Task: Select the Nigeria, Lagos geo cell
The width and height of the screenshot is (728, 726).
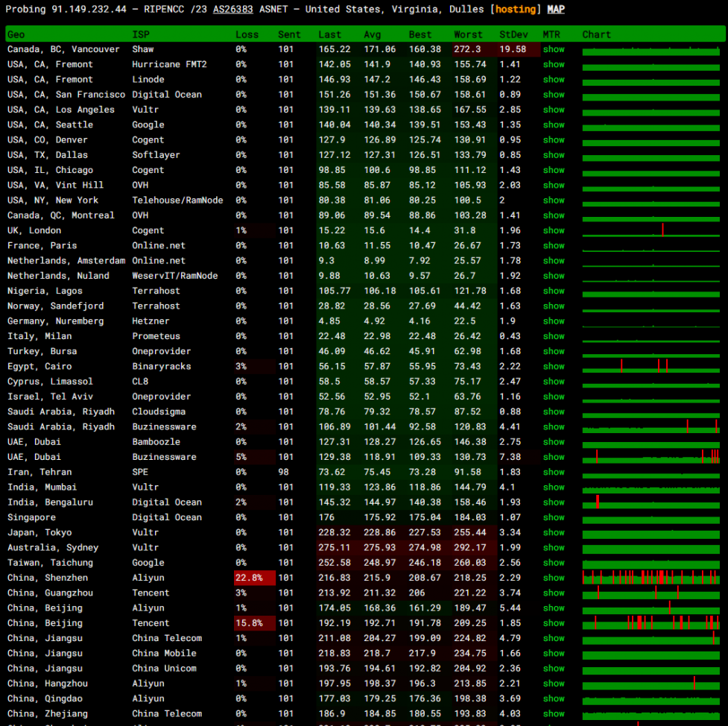Action: pos(45,291)
